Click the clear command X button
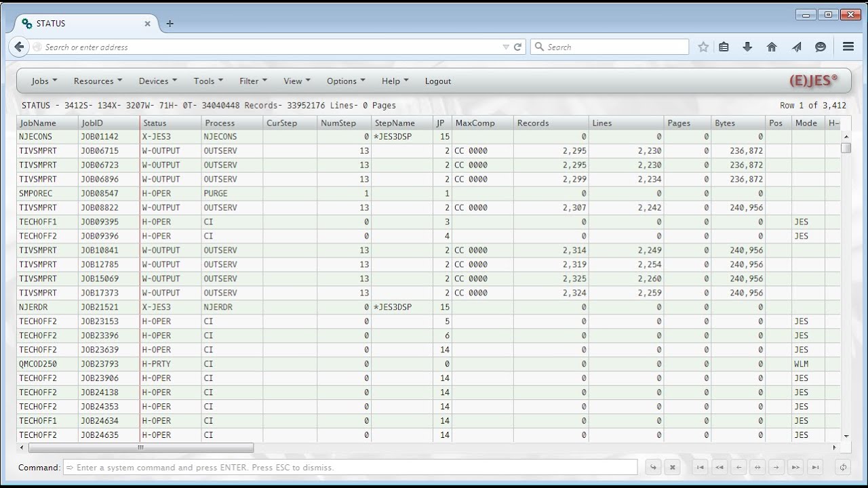The width and height of the screenshot is (868, 488). click(x=672, y=467)
